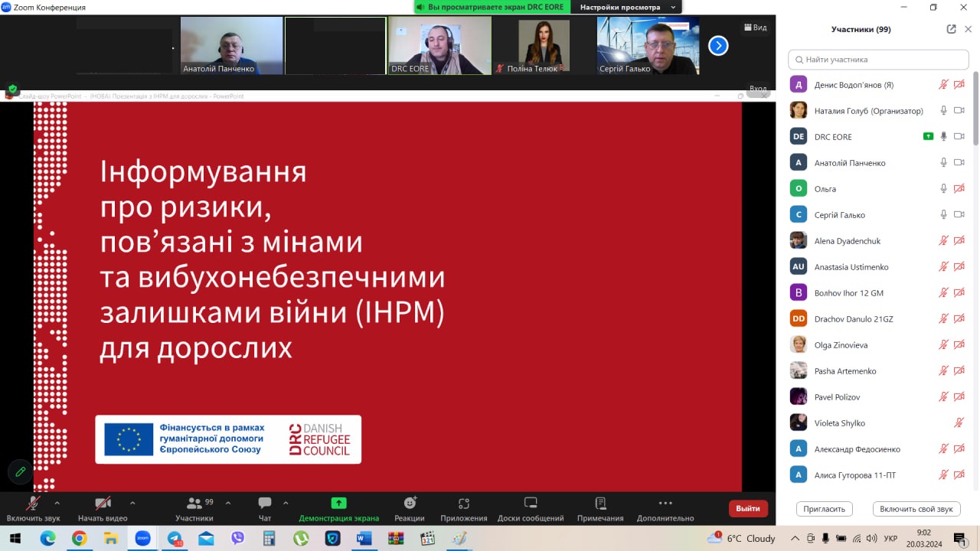This screenshot has height=551, width=980.
Task: Click camera icon for Денис Водоп'янов
Action: pos(959,85)
